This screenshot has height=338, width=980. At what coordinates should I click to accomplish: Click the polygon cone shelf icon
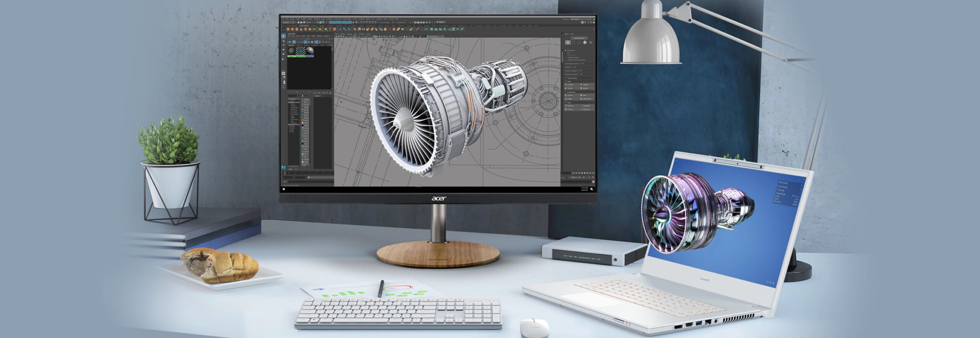(x=301, y=29)
